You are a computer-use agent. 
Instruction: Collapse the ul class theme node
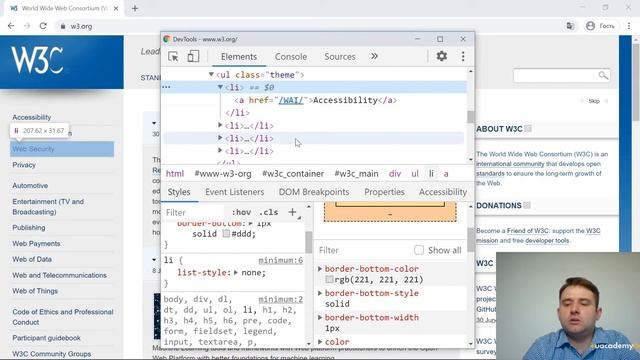coord(211,74)
